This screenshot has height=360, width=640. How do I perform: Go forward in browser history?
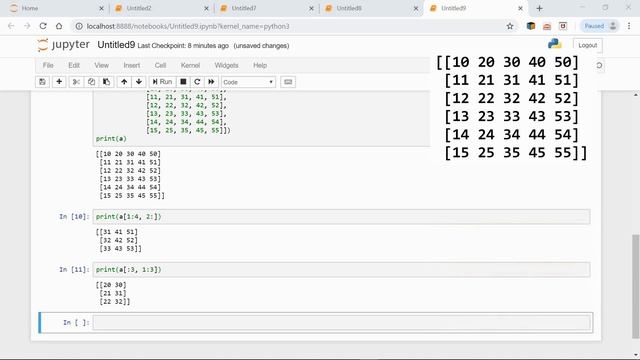coord(27,26)
